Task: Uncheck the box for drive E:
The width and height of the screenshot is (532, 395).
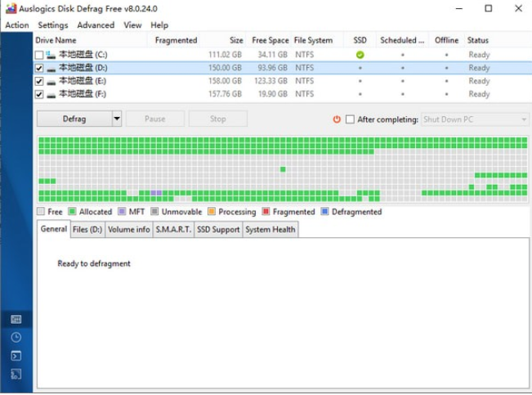Action: pos(39,81)
